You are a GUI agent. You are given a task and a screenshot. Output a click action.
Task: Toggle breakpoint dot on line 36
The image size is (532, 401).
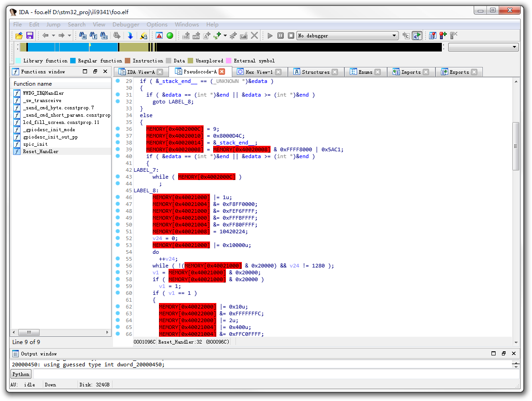(118, 129)
